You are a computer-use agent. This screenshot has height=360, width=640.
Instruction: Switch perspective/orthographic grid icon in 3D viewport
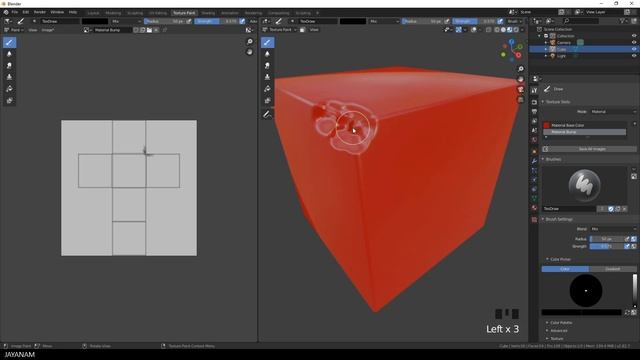[520, 100]
